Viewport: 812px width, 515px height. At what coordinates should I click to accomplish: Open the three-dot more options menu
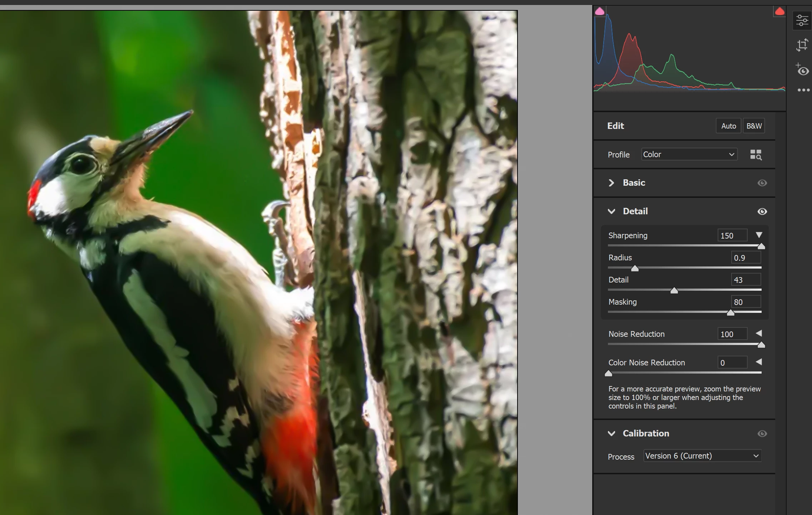tap(803, 90)
